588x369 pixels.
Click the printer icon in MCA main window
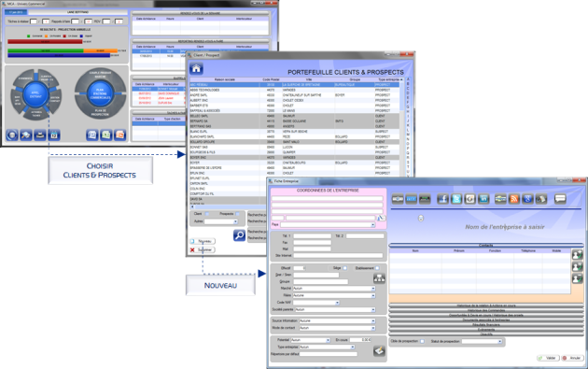(x=40, y=135)
